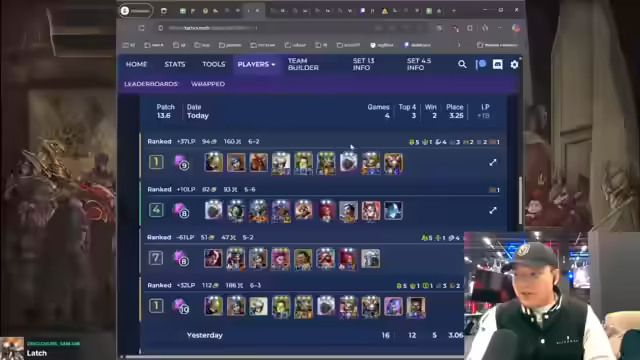Viewport: 640px width, 360px height.
Task: Open the search magnifier icon
Action: (462, 64)
